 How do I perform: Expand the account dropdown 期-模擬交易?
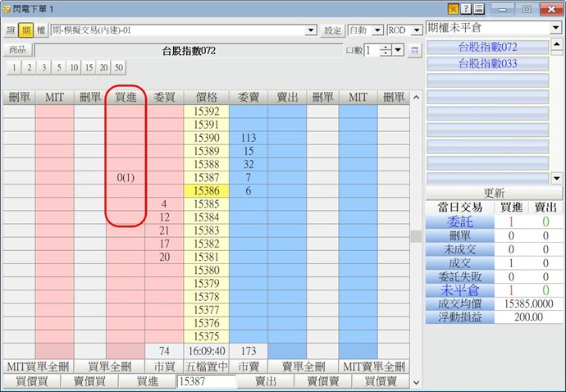point(311,30)
